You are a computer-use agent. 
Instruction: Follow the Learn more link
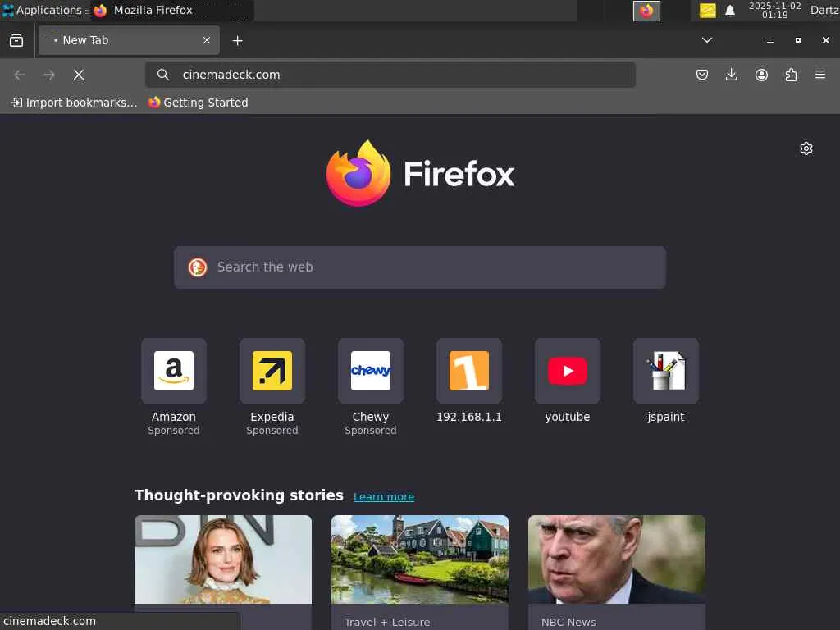coord(384,496)
